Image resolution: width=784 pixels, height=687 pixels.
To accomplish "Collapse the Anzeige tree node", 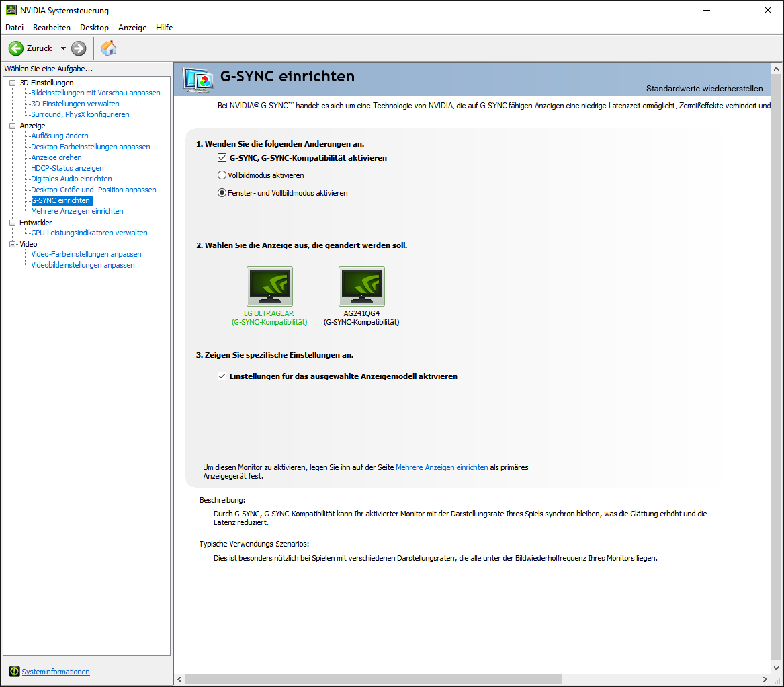I will (x=13, y=126).
